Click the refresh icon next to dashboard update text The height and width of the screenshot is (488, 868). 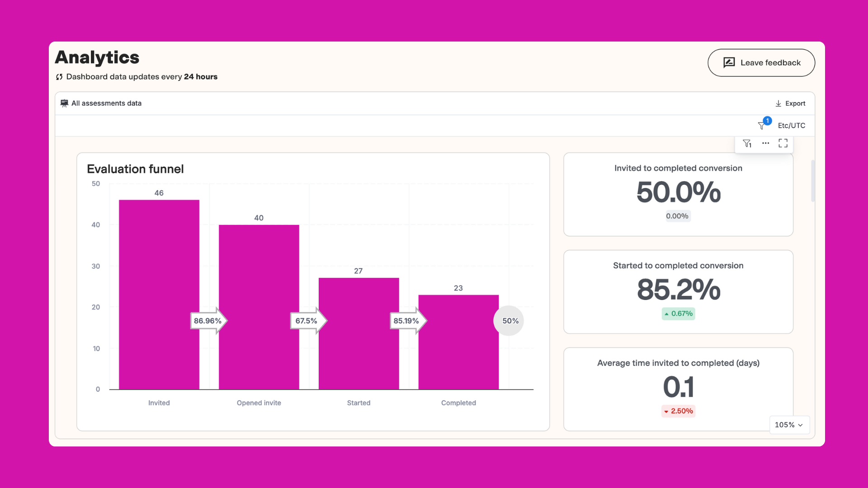pyautogui.click(x=59, y=77)
